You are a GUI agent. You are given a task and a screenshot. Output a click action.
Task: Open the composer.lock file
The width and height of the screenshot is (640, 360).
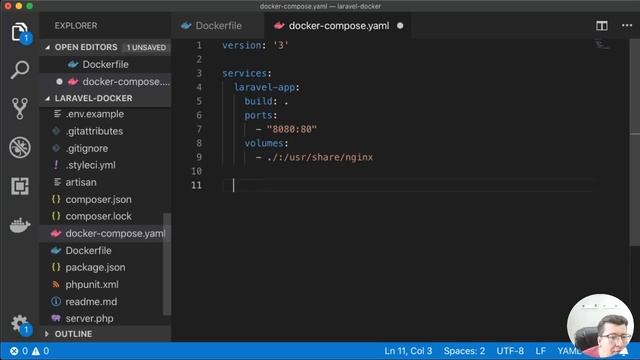coord(98,216)
